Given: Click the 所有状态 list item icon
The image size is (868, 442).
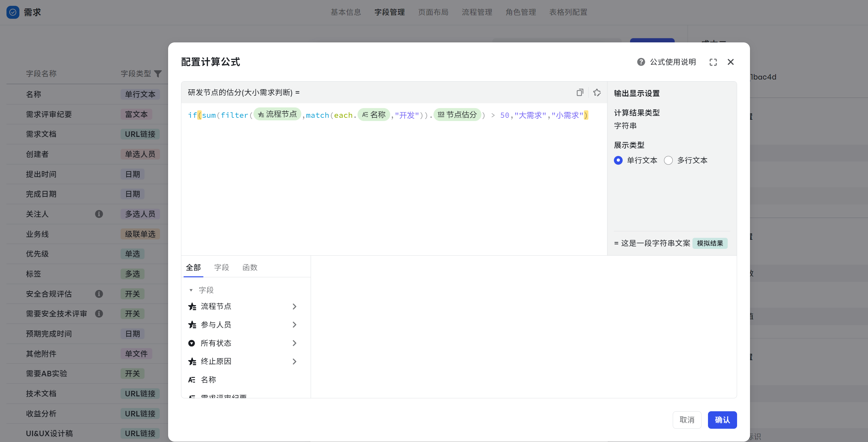Looking at the screenshot, I should coord(192,343).
